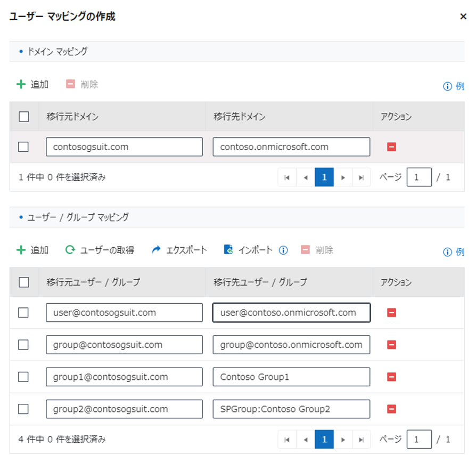Click 削除 in the domain mapping toolbar

pyautogui.click(x=82, y=84)
